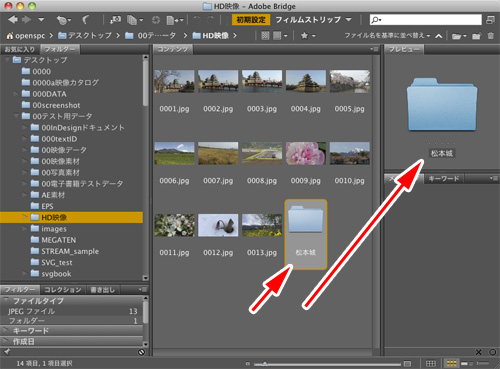The height and width of the screenshot is (369, 500).
Task: Go to 00テ…ータ folder in path bar
Action: (x=151, y=35)
